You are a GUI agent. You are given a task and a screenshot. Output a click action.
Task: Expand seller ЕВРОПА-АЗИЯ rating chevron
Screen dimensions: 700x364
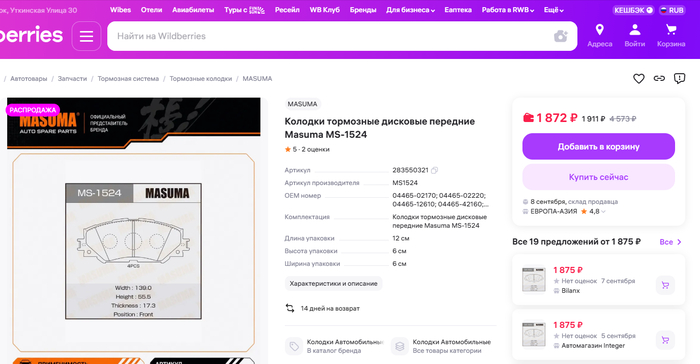tap(603, 212)
